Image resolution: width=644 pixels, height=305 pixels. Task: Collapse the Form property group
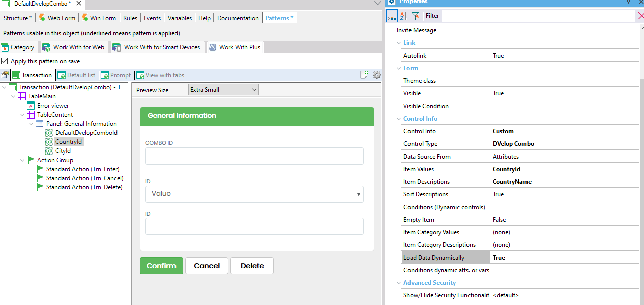click(x=398, y=68)
